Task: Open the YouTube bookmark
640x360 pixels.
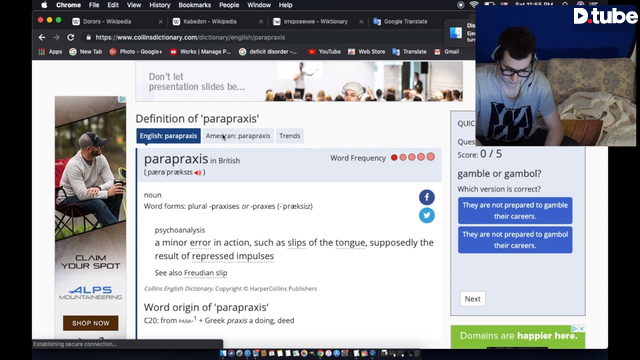Action: click(324, 52)
